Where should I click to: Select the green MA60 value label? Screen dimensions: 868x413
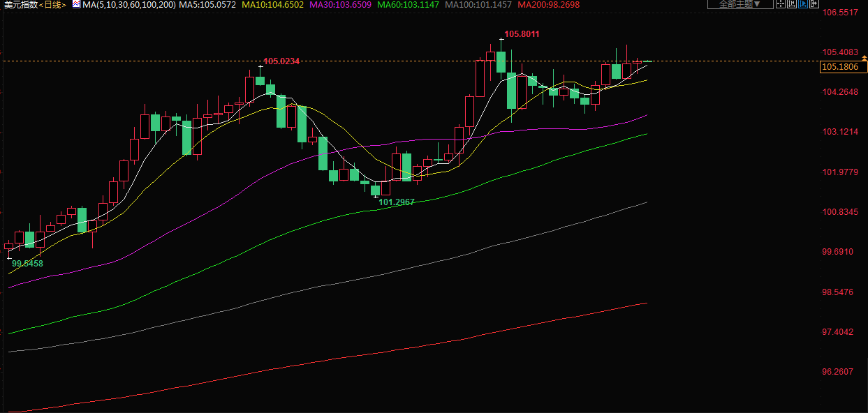point(408,5)
